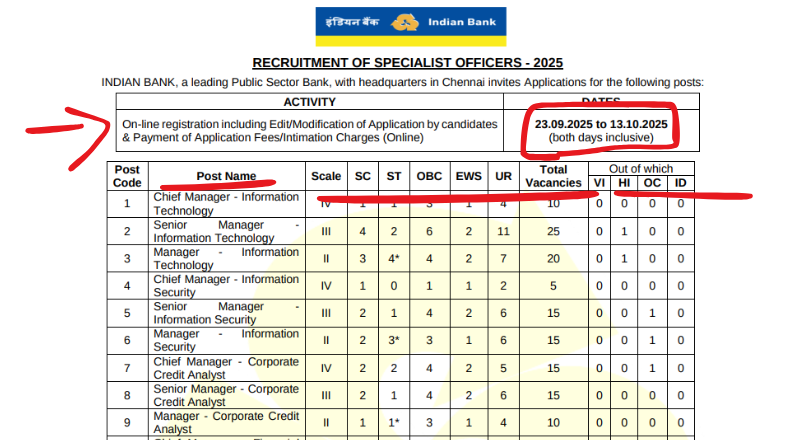Select the underlined Post Name header
Viewport: 800px width, 440px height.
(x=226, y=176)
